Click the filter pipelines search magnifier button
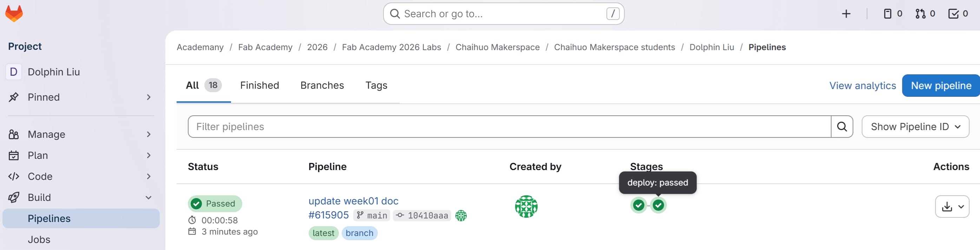This screenshot has height=250, width=980. (842, 127)
